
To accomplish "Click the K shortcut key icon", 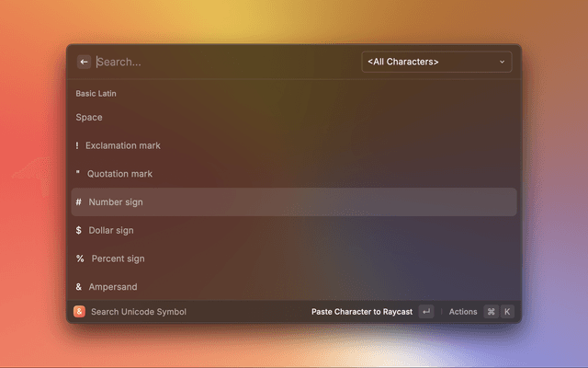I will pyautogui.click(x=506, y=312).
